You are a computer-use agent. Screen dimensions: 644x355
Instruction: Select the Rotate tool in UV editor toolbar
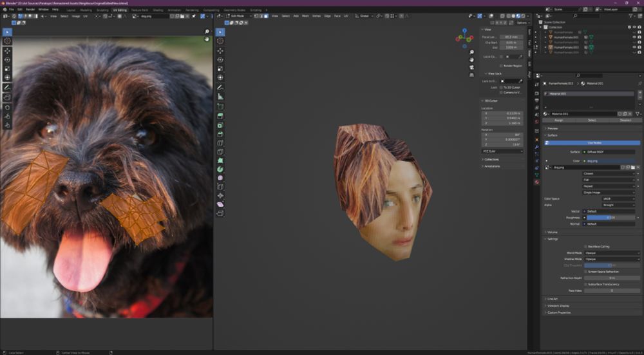coord(7,59)
